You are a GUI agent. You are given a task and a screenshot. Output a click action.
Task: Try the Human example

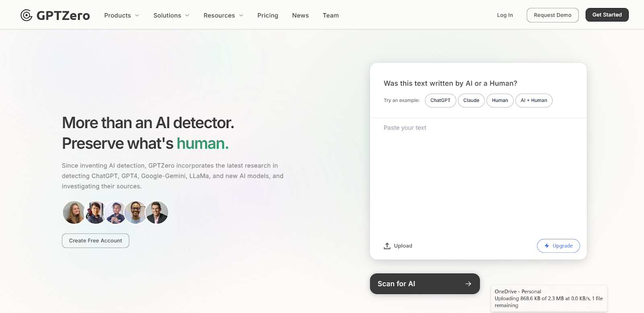point(500,100)
